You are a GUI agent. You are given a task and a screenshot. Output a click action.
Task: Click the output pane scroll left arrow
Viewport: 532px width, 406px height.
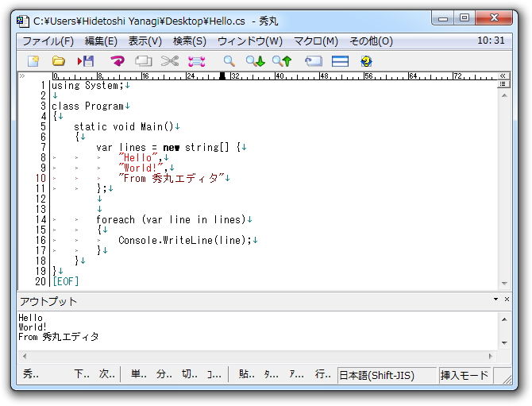[24, 356]
